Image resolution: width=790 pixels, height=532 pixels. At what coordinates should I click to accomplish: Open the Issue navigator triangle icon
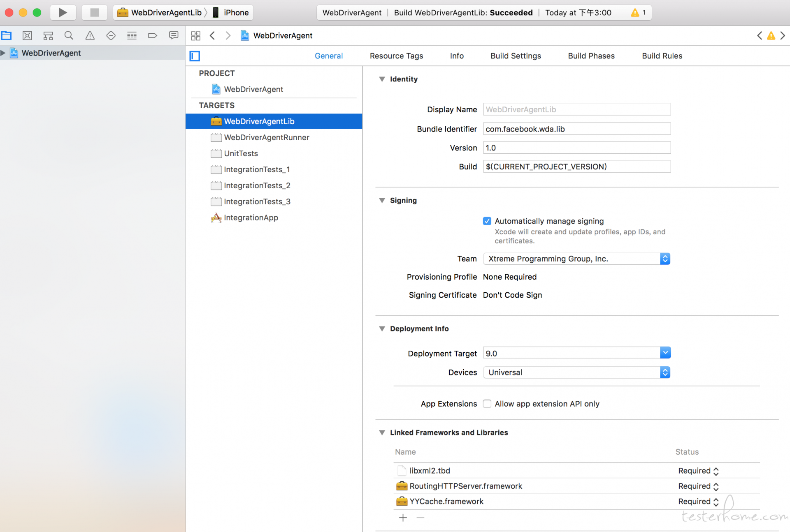click(x=90, y=35)
